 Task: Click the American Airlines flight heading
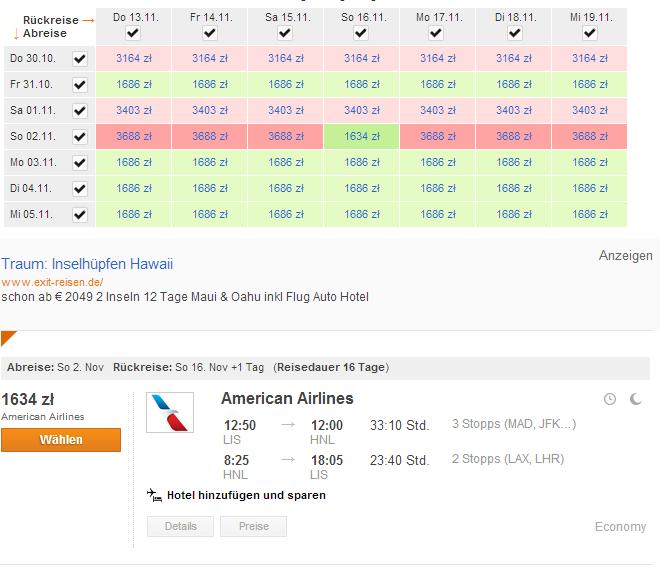pyautogui.click(x=287, y=398)
